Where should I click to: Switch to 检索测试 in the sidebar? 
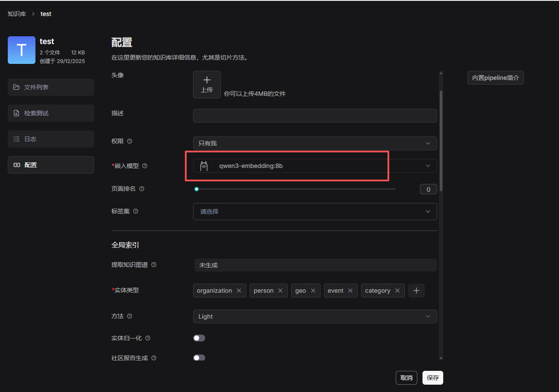coord(51,113)
